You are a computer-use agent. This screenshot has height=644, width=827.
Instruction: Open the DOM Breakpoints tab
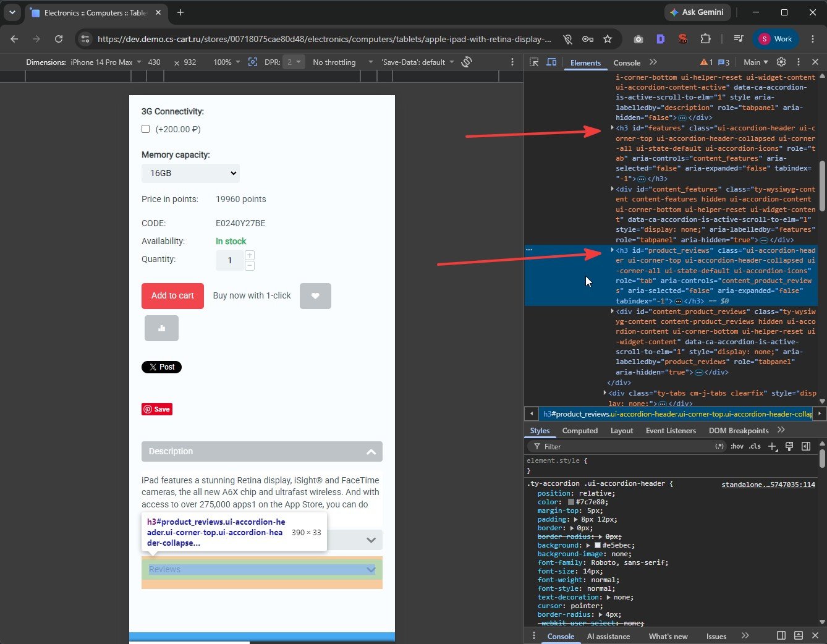[x=739, y=431]
